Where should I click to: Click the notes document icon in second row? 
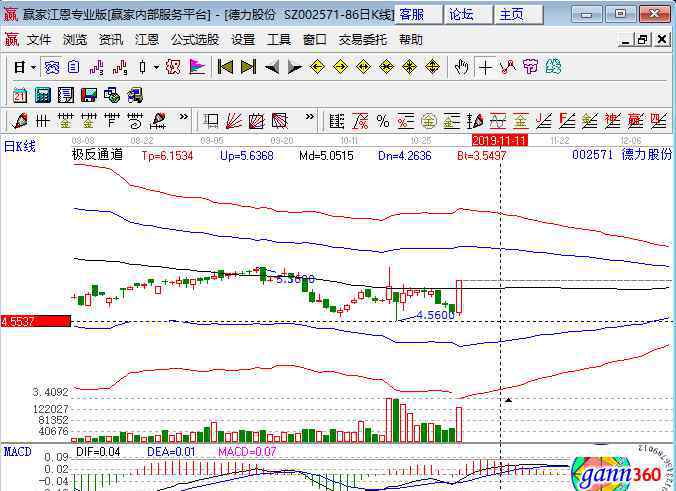click(x=66, y=95)
